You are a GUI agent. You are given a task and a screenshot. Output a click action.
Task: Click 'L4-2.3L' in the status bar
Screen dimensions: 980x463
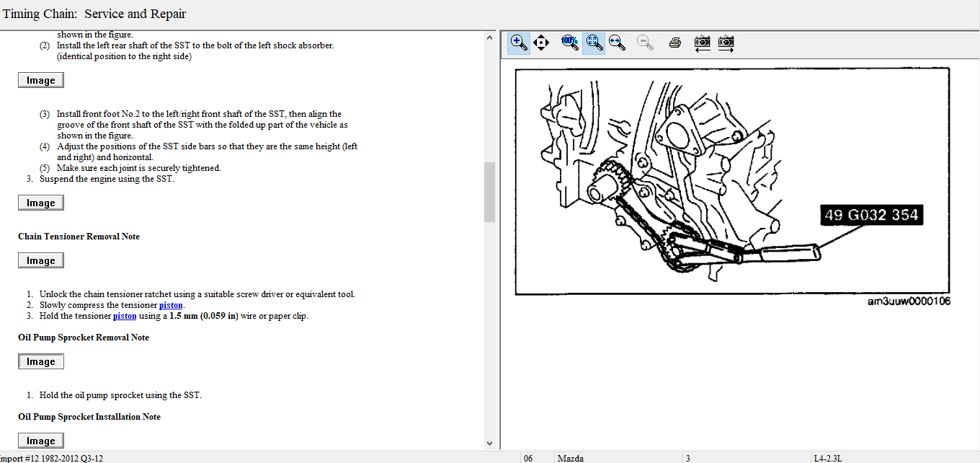click(x=828, y=458)
